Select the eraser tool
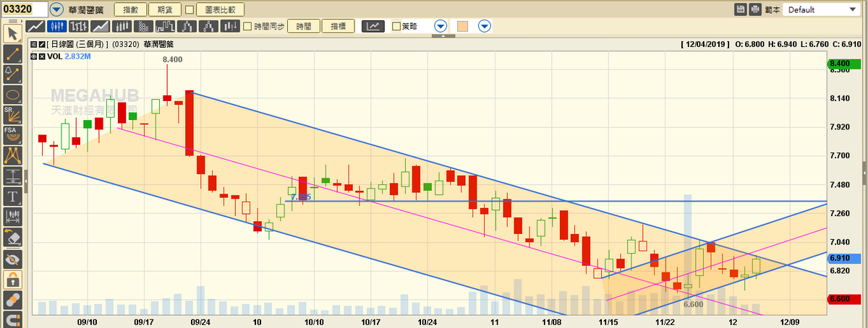Screen dimensions: 868x328 [12, 237]
